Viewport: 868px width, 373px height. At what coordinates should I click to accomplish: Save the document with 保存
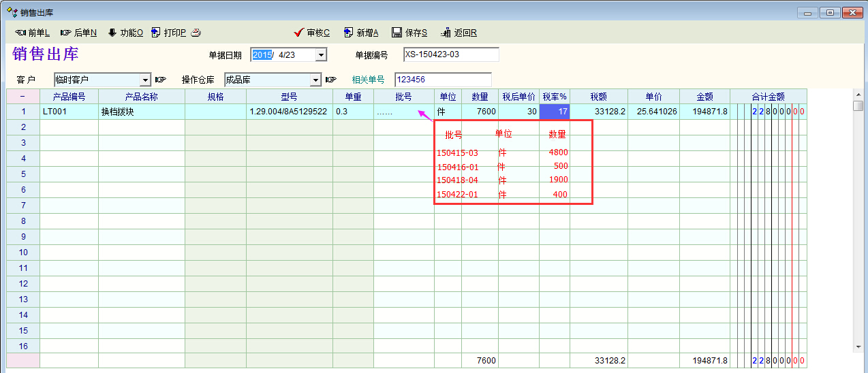click(409, 33)
